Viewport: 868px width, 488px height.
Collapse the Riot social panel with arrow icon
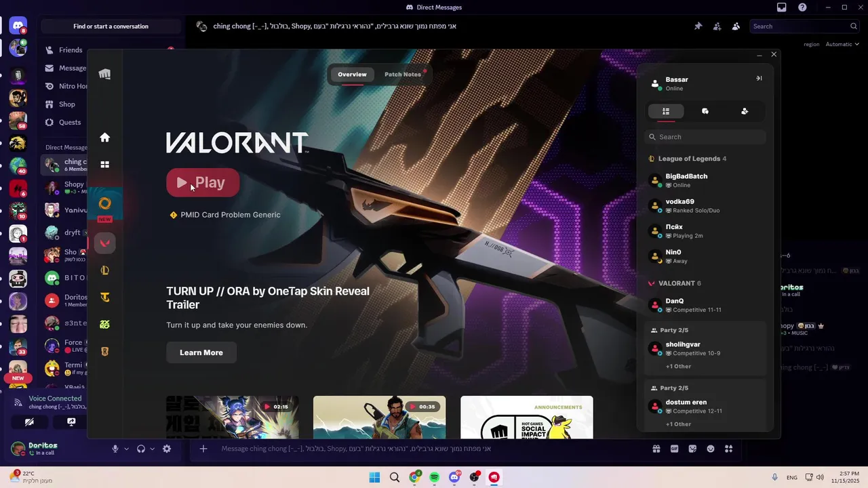click(759, 78)
